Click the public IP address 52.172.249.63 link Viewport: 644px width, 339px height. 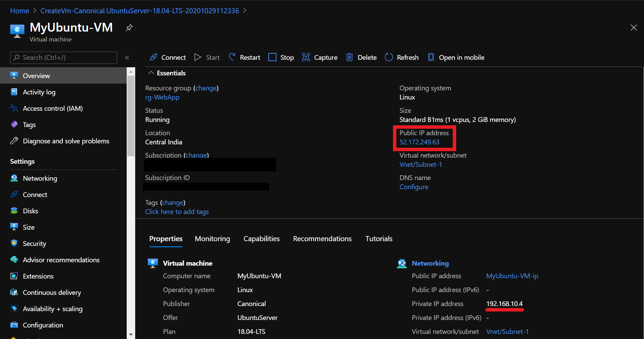[419, 142]
